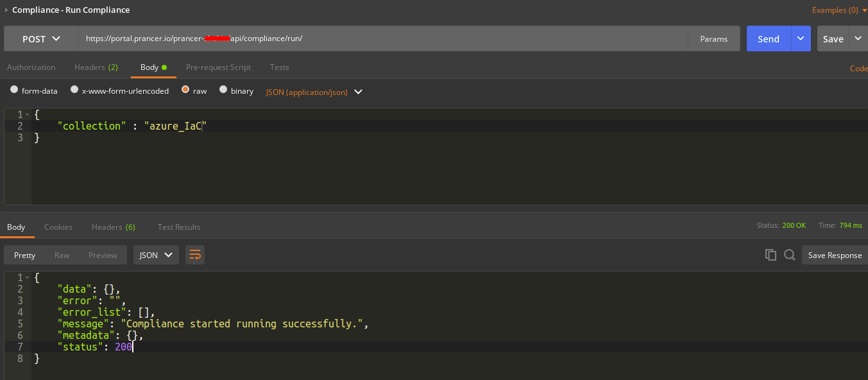Switch to the request Headers tab
Screen dimensions: 868x380
[x=96, y=67]
